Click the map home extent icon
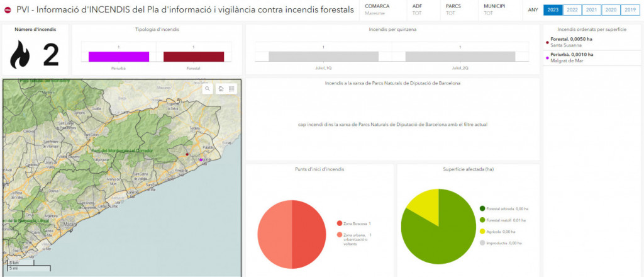The image size is (644, 277). (221, 89)
